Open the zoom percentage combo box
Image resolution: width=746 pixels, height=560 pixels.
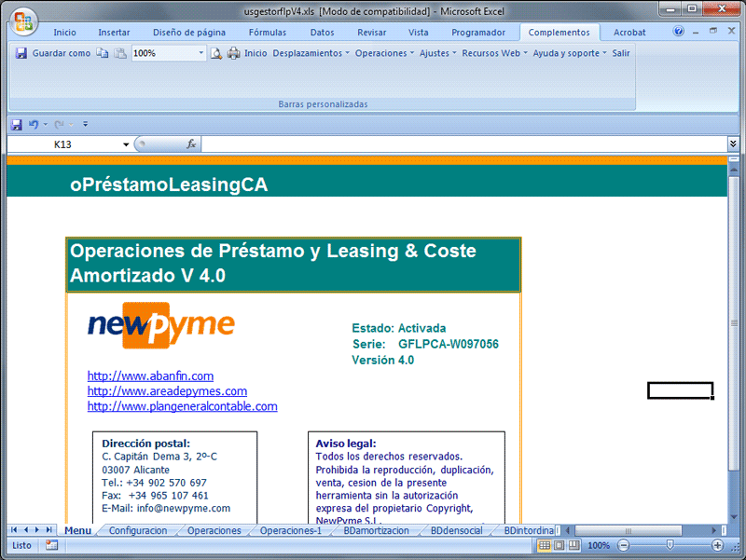tap(169, 53)
